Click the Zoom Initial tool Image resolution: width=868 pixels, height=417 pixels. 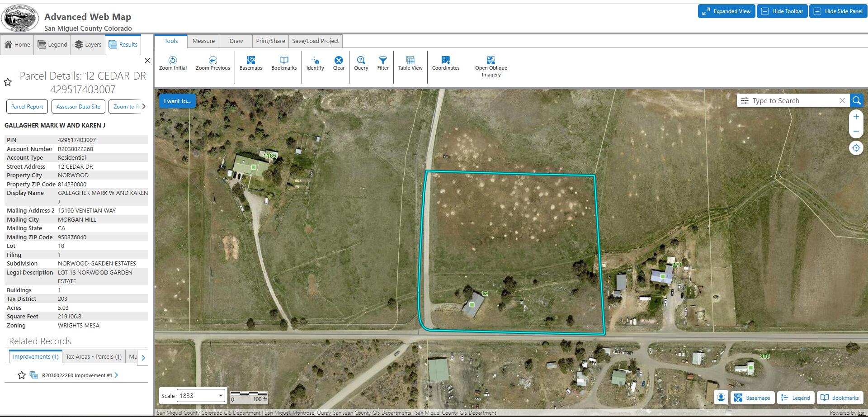pyautogui.click(x=173, y=63)
